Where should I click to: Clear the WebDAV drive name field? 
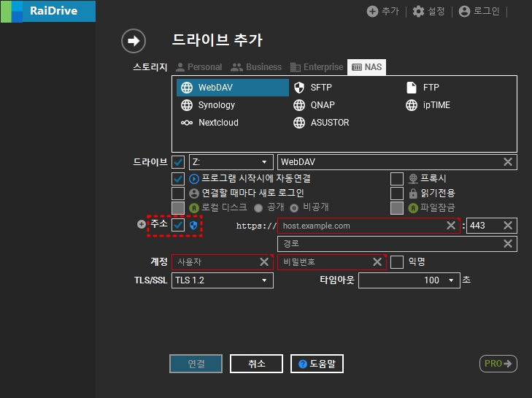pos(508,162)
